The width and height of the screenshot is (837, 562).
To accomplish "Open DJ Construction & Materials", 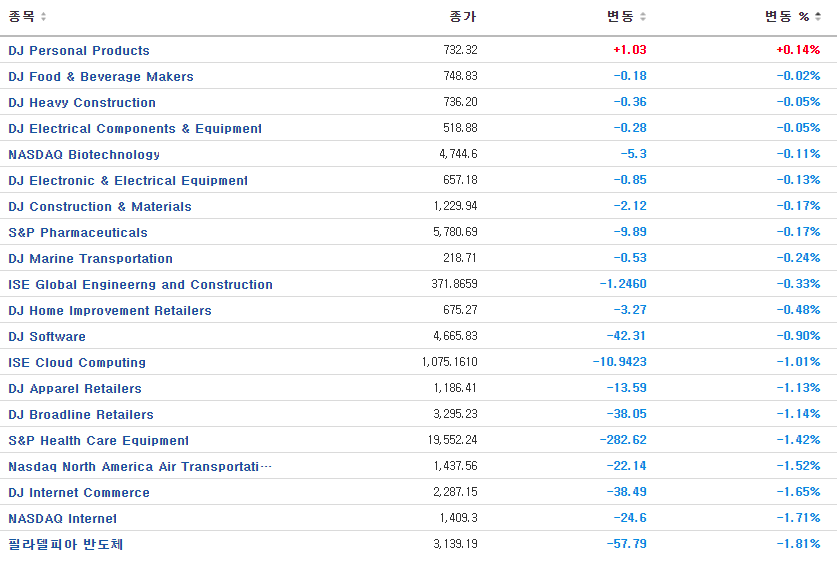I will coord(100,207).
